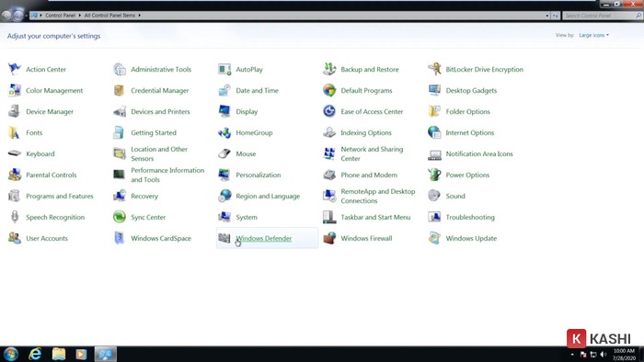This screenshot has height=362, width=644.
Task: Open the Getting Started link
Action: pyautogui.click(x=154, y=133)
